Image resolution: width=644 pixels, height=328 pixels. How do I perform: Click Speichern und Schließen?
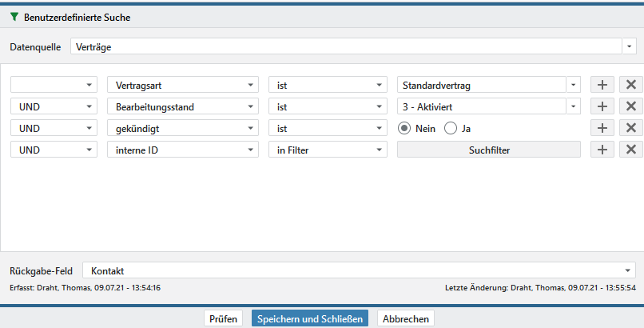[310, 318]
